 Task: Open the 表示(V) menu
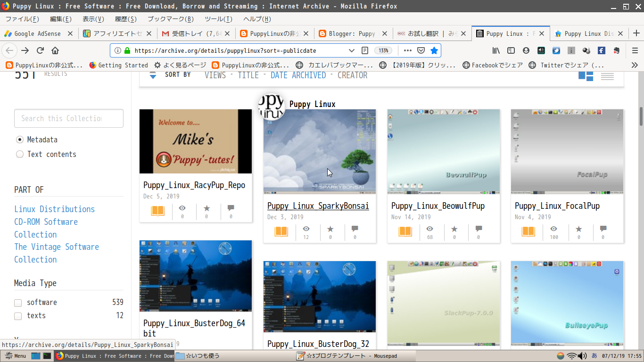coord(93,19)
